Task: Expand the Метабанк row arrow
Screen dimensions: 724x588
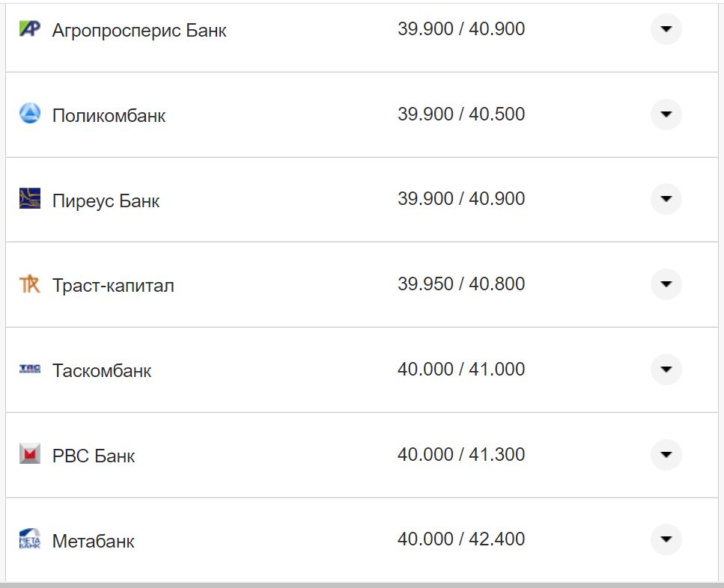Action: point(666,539)
